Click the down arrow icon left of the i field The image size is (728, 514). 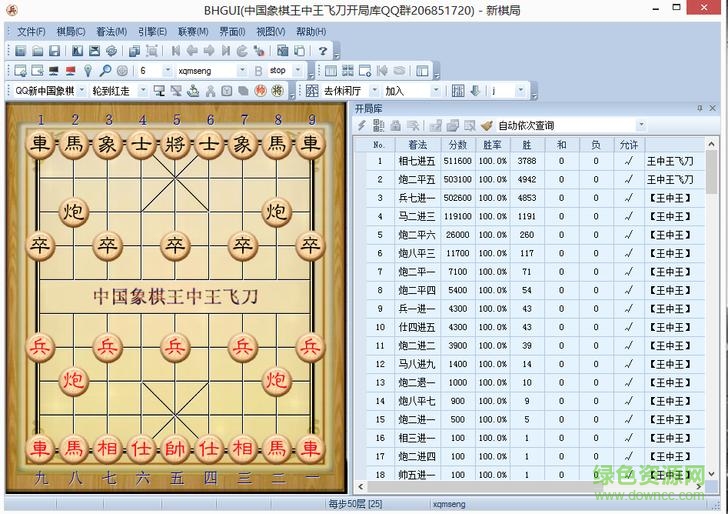475,91
